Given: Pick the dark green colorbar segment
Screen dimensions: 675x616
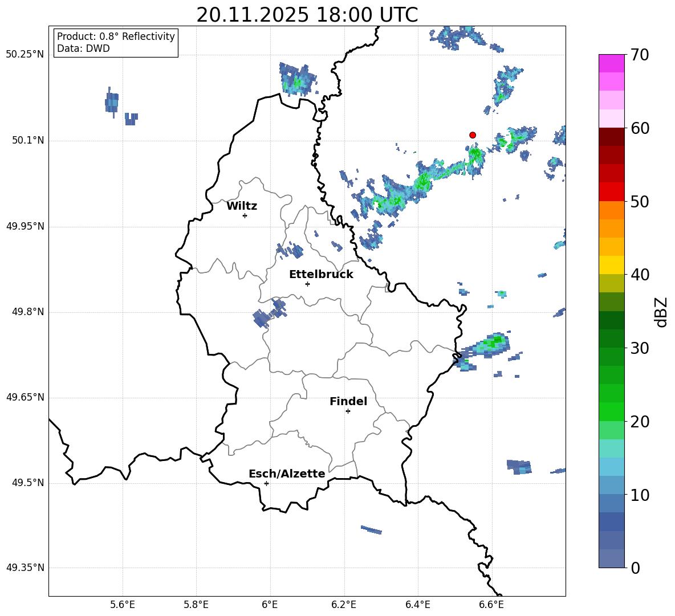Looking at the screenshot, I should pos(612,320).
